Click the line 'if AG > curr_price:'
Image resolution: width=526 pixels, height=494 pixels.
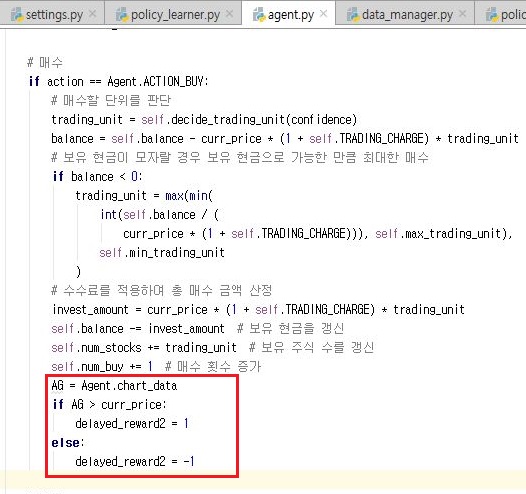pos(109,405)
